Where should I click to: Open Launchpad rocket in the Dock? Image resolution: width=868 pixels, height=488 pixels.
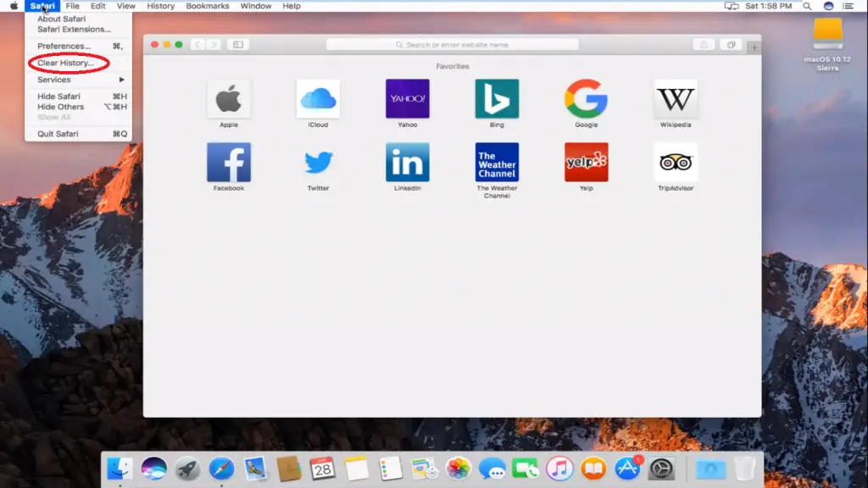pyautogui.click(x=187, y=469)
